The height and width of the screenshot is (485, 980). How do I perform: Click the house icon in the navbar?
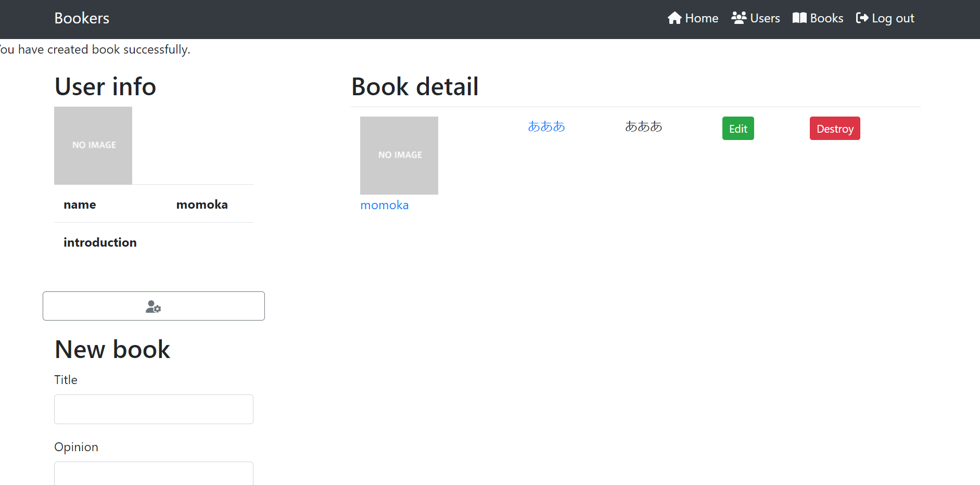(x=674, y=18)
